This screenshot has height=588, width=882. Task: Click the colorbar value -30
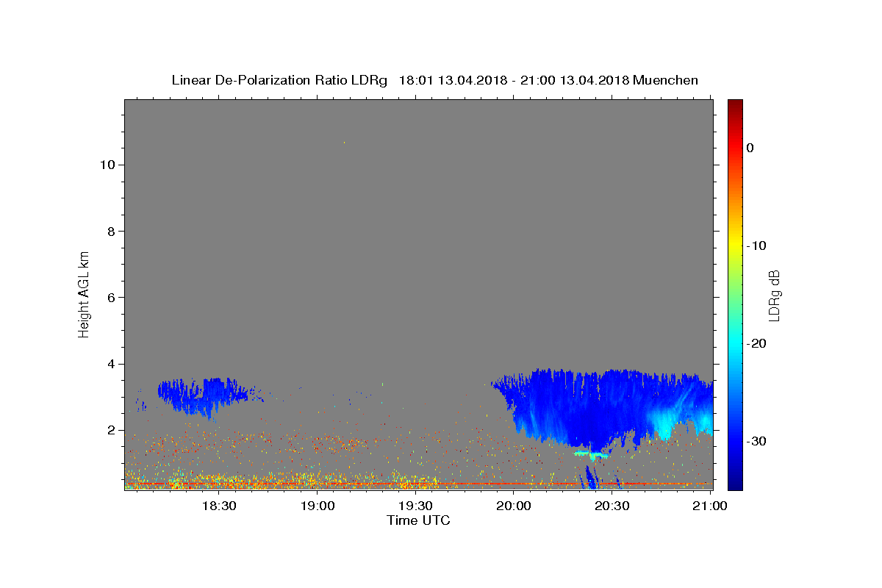pos(756,441)
